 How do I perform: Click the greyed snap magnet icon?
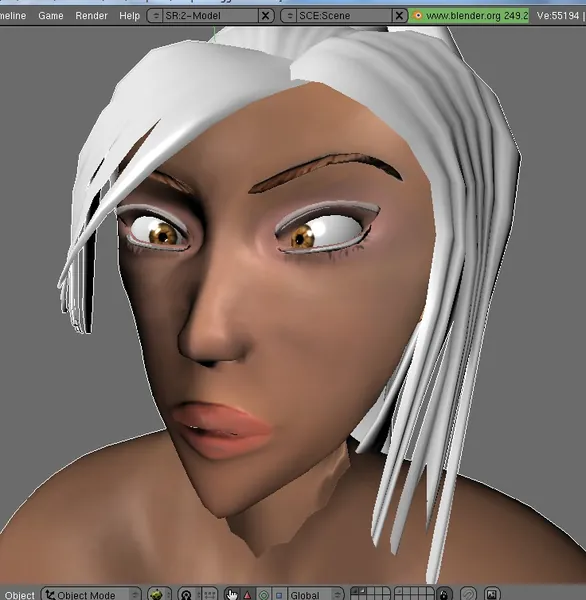point(468,595)
